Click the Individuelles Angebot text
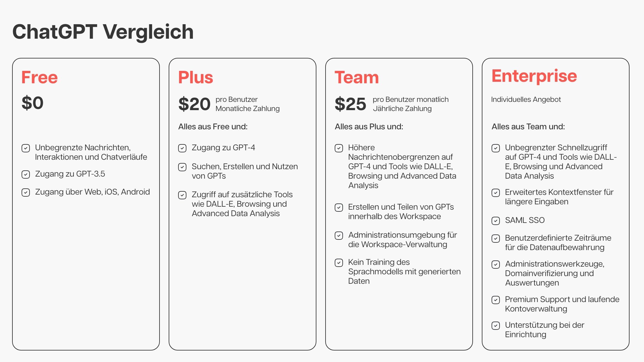This screenshot has height=362, width=644. [526, 100]
